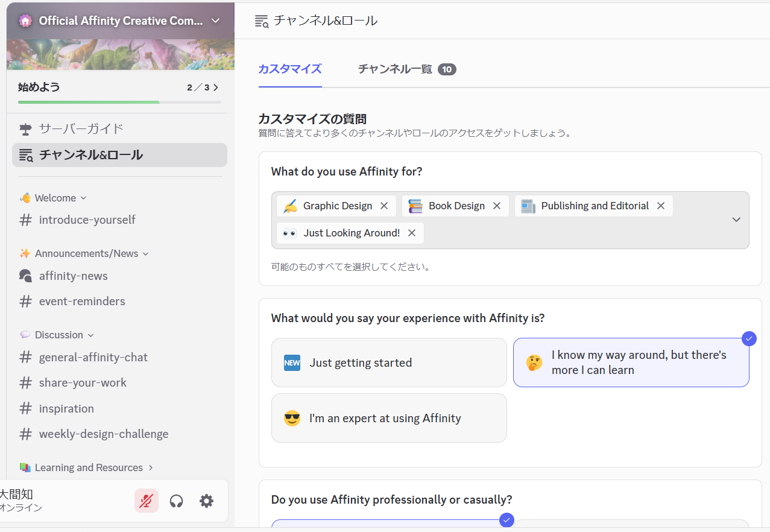The image size is (770, 532).
Task: Open user settings gear icon
Action: pyautogui.click(x=206, y=501)
